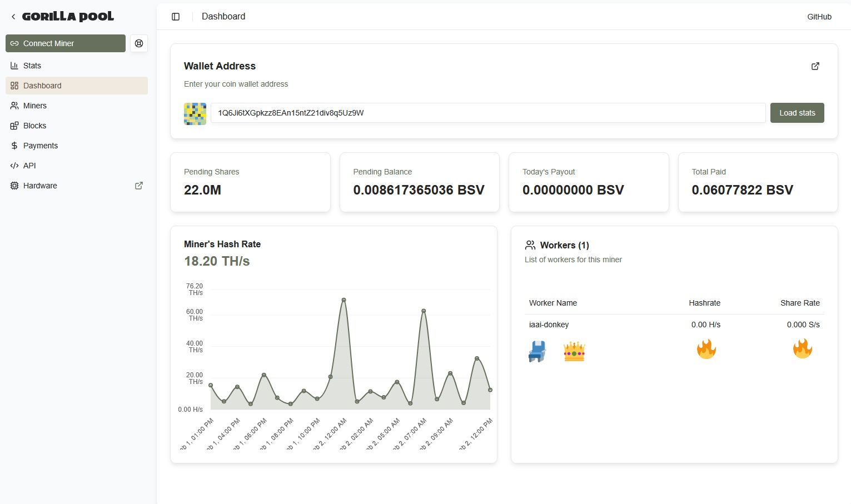Open the Hardware link

(77, 186)
